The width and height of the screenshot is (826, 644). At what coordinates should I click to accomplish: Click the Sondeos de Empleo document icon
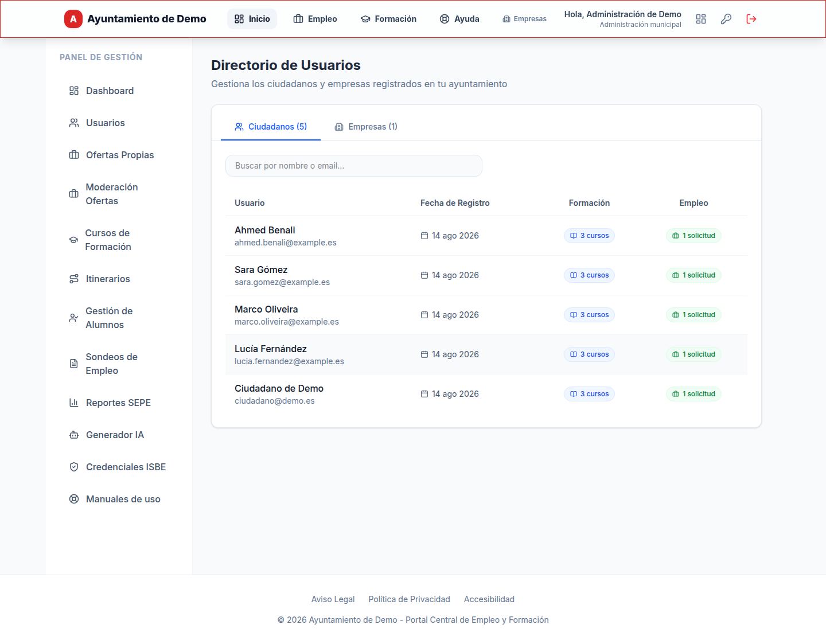tap(74, 364)
